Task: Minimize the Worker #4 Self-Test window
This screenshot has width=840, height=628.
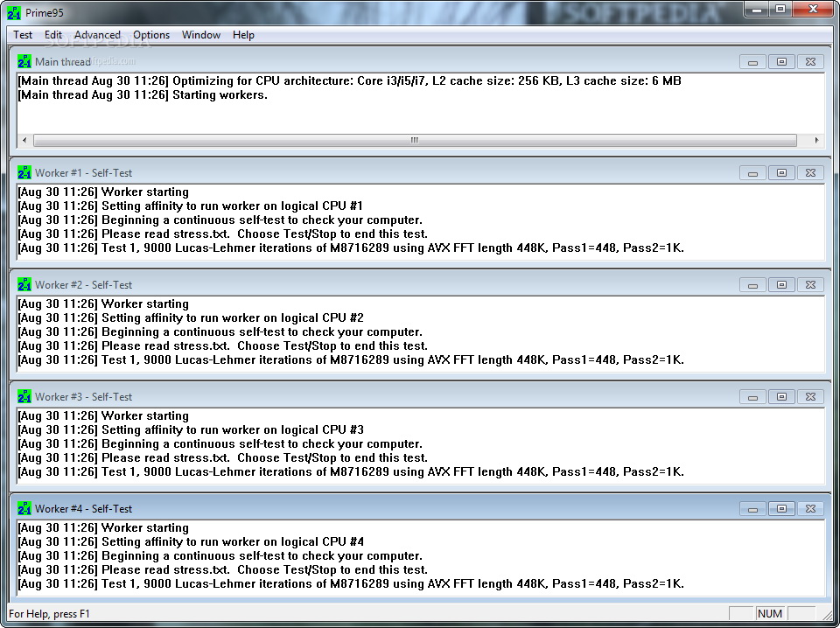Action: click(x=752, y=508)
